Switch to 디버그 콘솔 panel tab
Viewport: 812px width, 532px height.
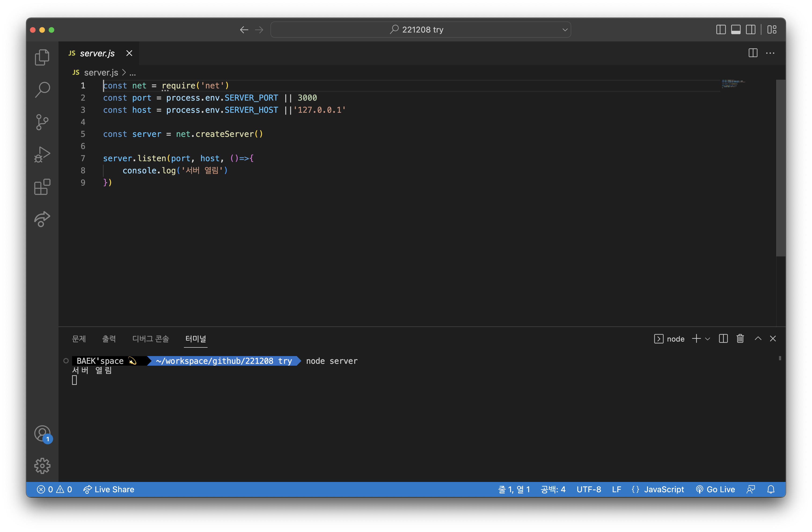tap(150, 339)
